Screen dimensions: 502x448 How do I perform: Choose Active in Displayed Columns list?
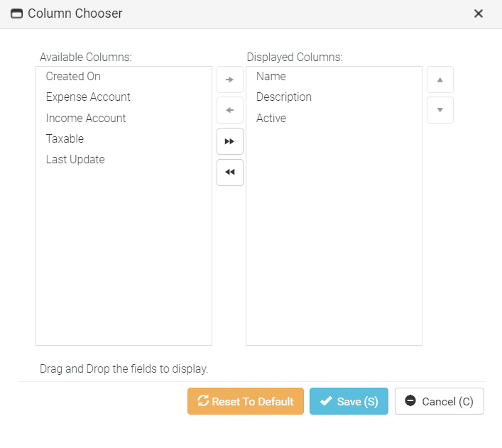[271, 118]
